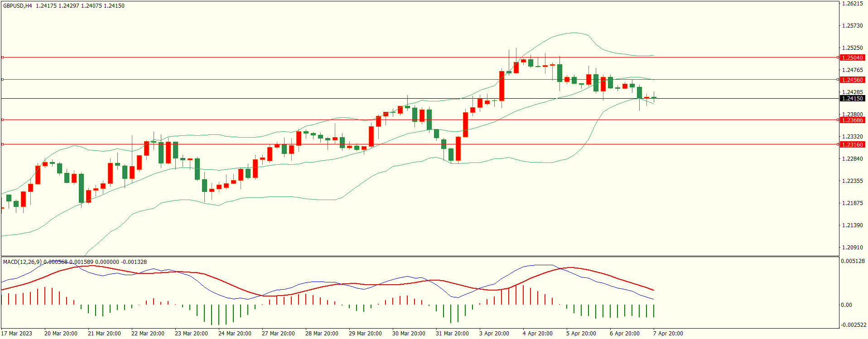
Task: Click the 17 Mar 2023 date label
Action: click(x=17, y=334)
